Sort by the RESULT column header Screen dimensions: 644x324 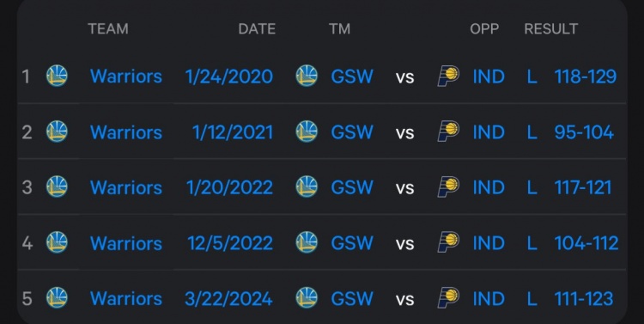tap(550, 28)
